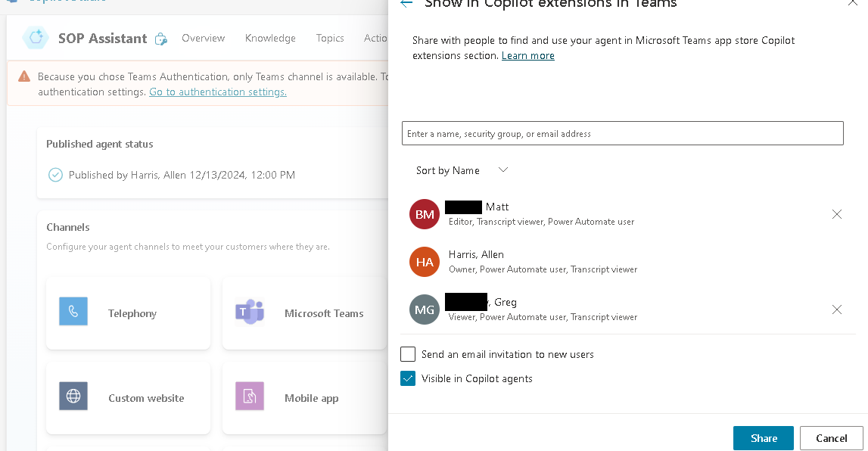Image resolution: width=868 pixels, height=451 pixels.
Task: Focus the name, security group, or email field
Action: [622, 133]
